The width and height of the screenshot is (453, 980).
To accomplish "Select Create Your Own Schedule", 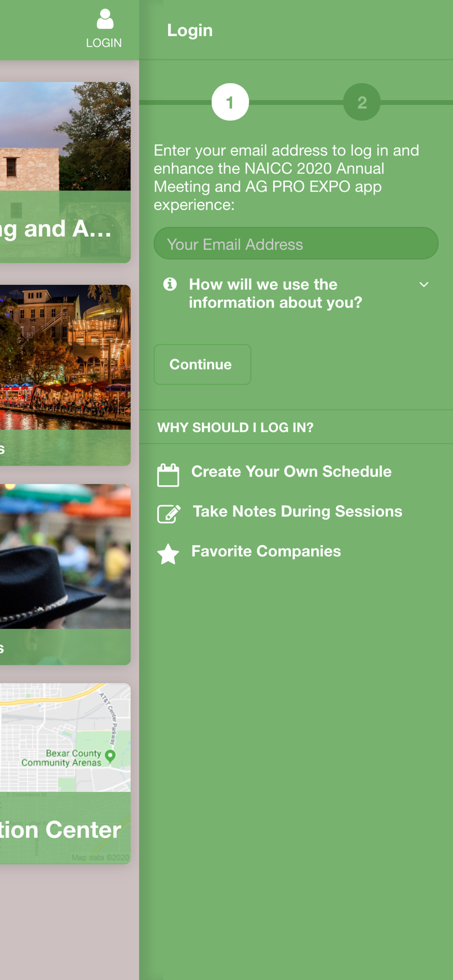I will click(x=291, y=472).
